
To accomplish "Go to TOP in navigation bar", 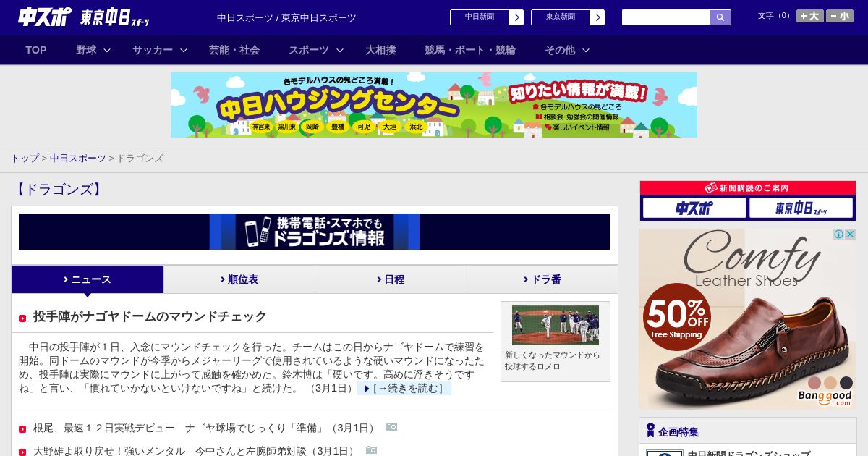I will (x=36, y=50).
